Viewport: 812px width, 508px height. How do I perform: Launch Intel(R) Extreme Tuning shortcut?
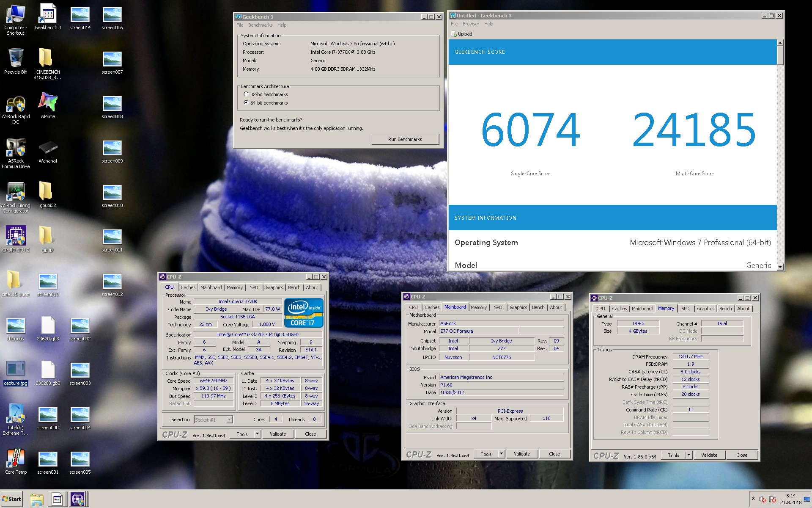[x=16, y=419]
